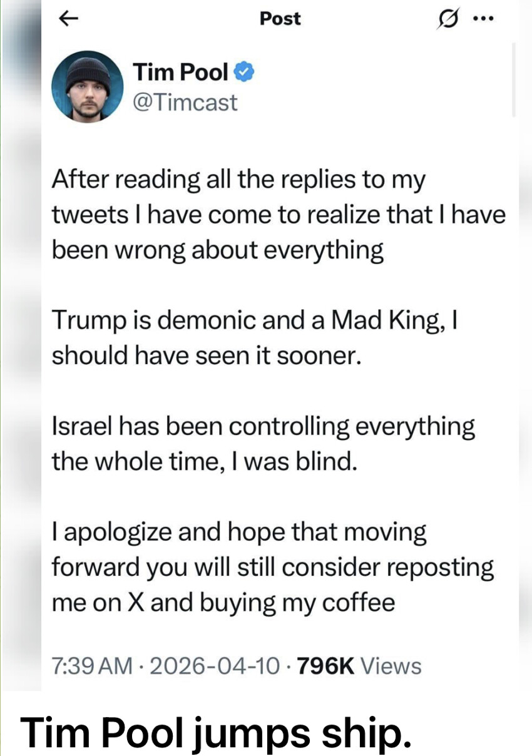Click the line starting "Israel has been"
This screenshot has width=532, height=756.
263,427
